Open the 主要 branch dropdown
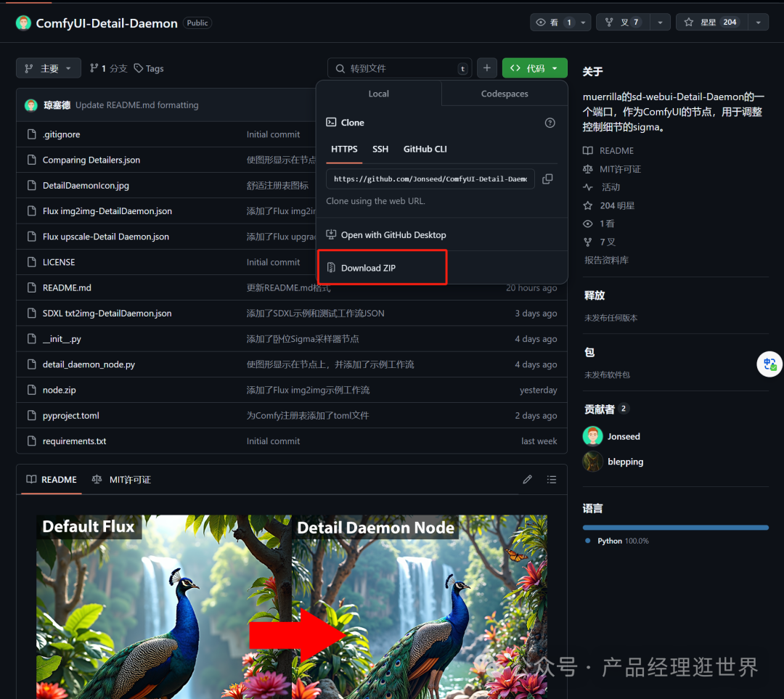Screen dimensions: 784x699 [x=48, y=68]
